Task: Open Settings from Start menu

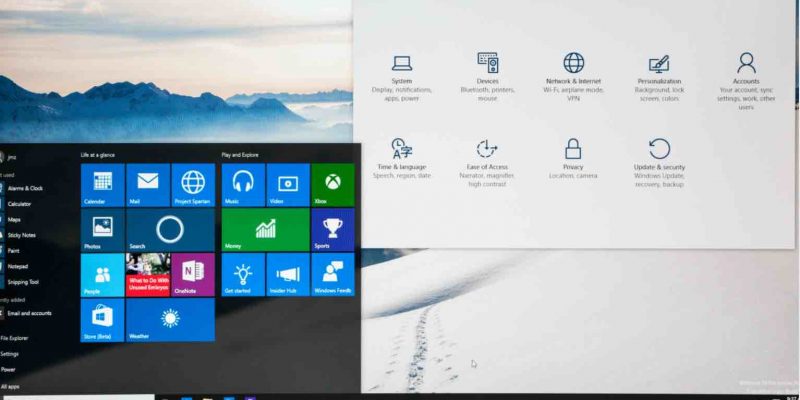Action: 10,354
